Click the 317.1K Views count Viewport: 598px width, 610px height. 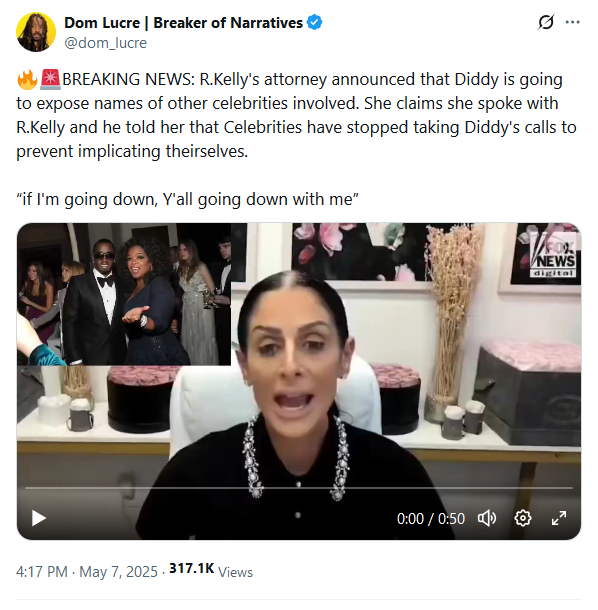coord(211,570)
